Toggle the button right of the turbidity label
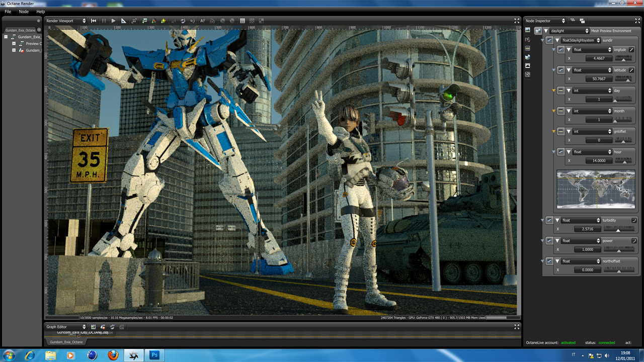 634,220
